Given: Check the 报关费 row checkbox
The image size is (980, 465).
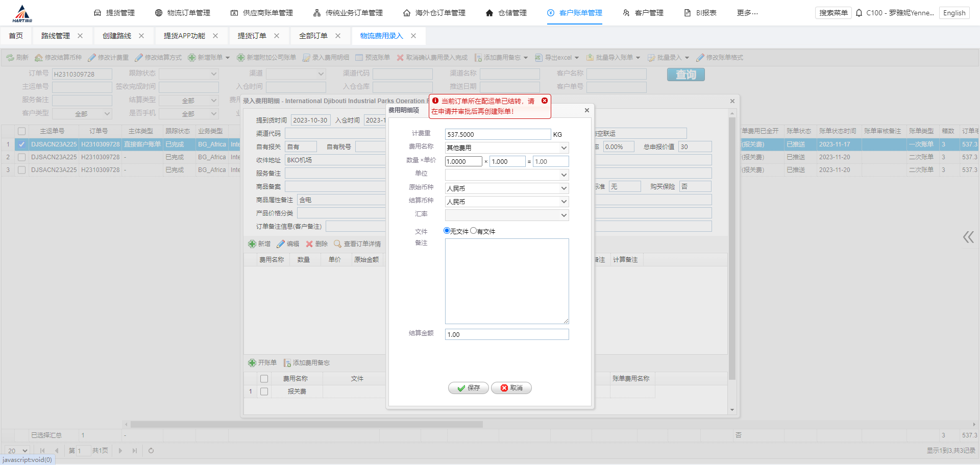Looking at the screenshot, I should click(264, 391).
